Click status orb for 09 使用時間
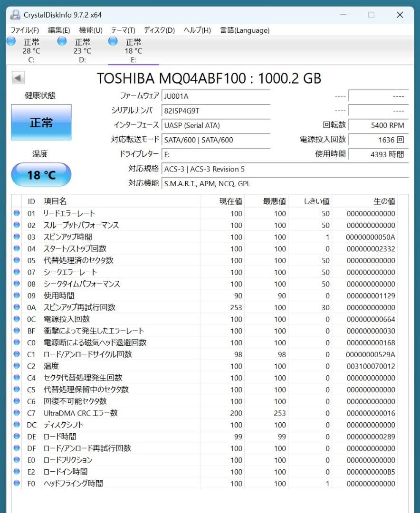This screenshot has width=420, height=513. [x=17, y=295]
